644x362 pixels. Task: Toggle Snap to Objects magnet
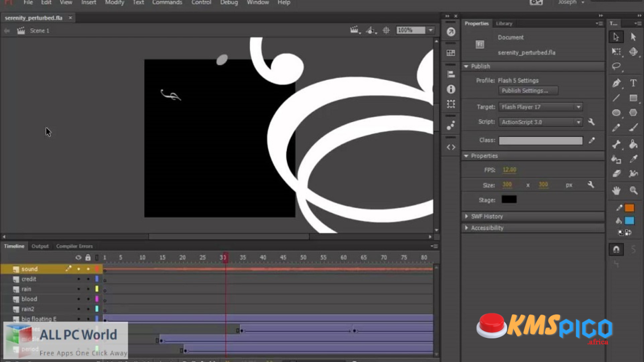pos(616,249)
